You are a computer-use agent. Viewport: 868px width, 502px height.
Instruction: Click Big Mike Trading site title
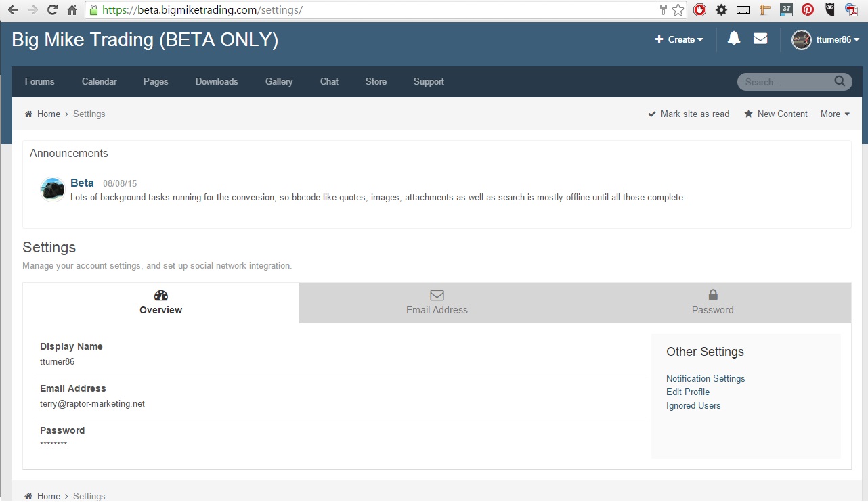[x=145, y=40]
